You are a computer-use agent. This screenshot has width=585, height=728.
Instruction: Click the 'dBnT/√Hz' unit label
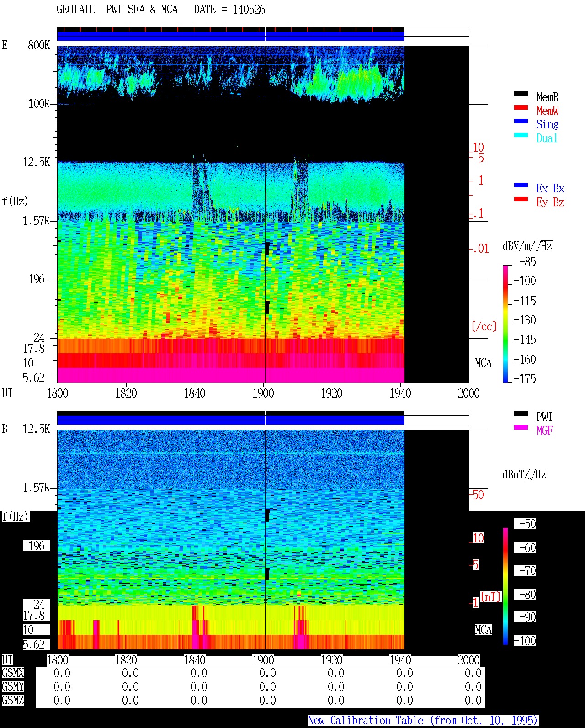pyautogui.click(x=525, y=474)
